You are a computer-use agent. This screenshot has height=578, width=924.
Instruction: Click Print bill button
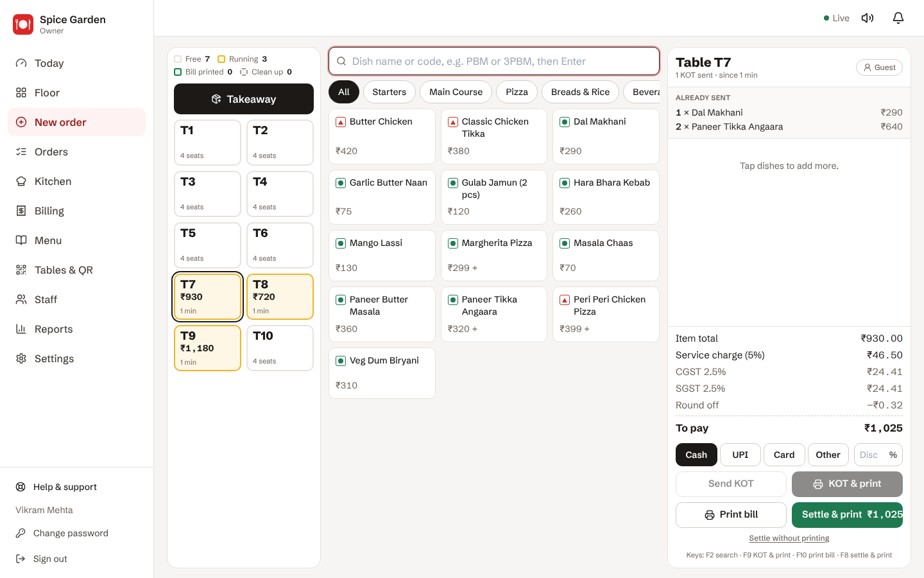click(x=731, y=514)
